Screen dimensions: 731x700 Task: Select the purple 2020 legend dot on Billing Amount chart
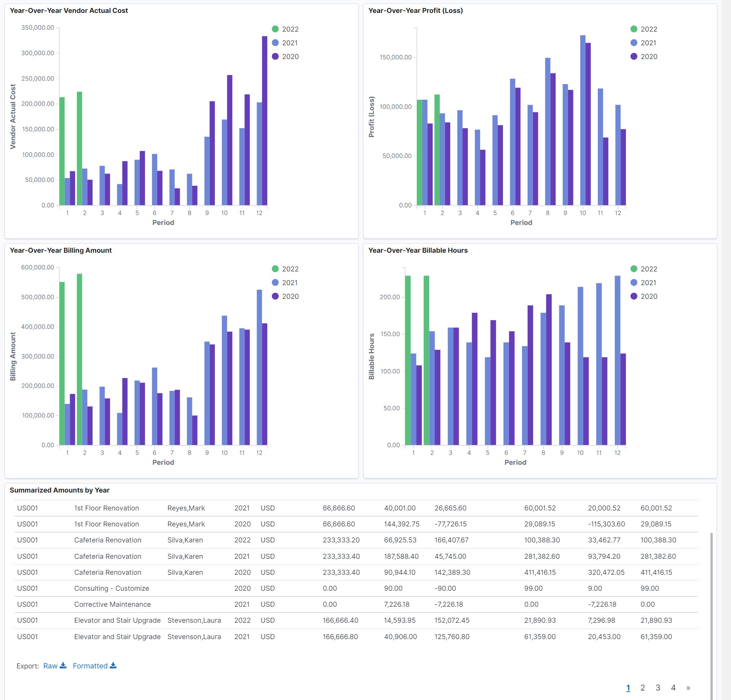(x=275, y=296)
